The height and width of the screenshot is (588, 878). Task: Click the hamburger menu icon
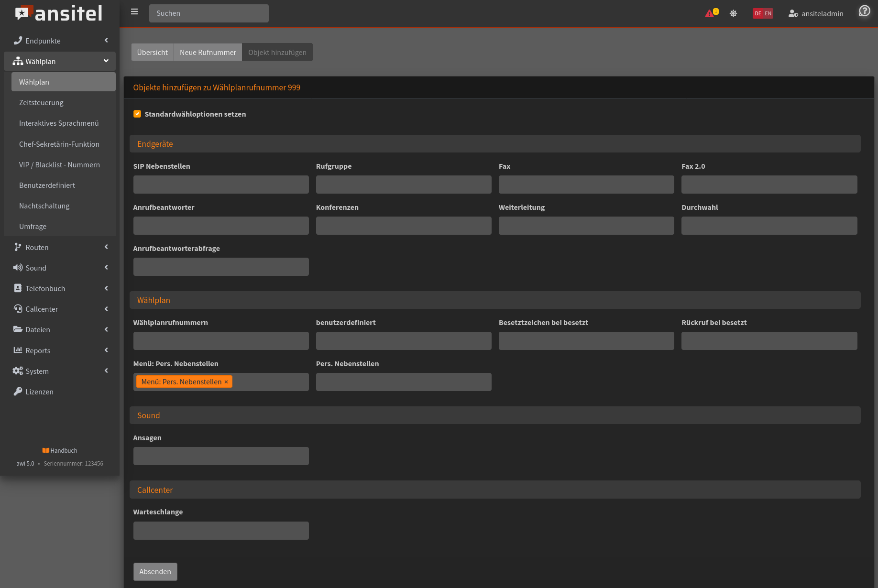click(x=134, y=12)
